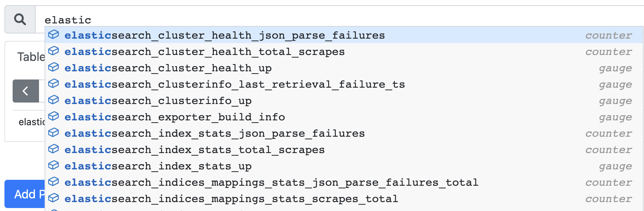Click the Add Panel button
The width and height of the screenshot is (644, 211).
25,194
